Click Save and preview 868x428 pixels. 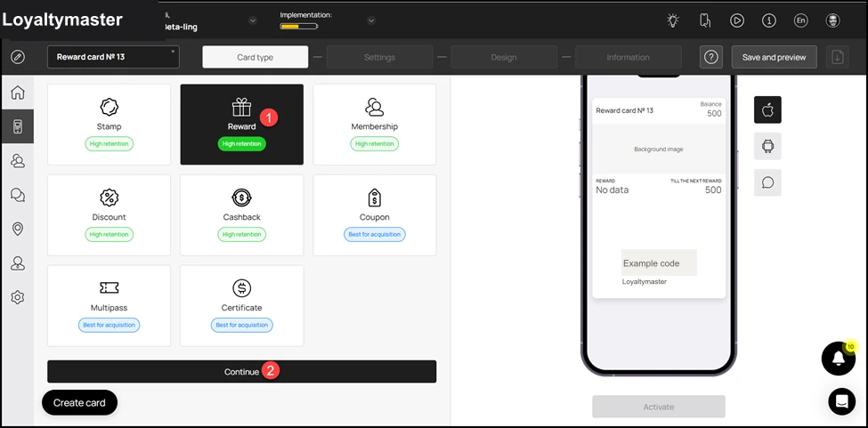[775, 57]
